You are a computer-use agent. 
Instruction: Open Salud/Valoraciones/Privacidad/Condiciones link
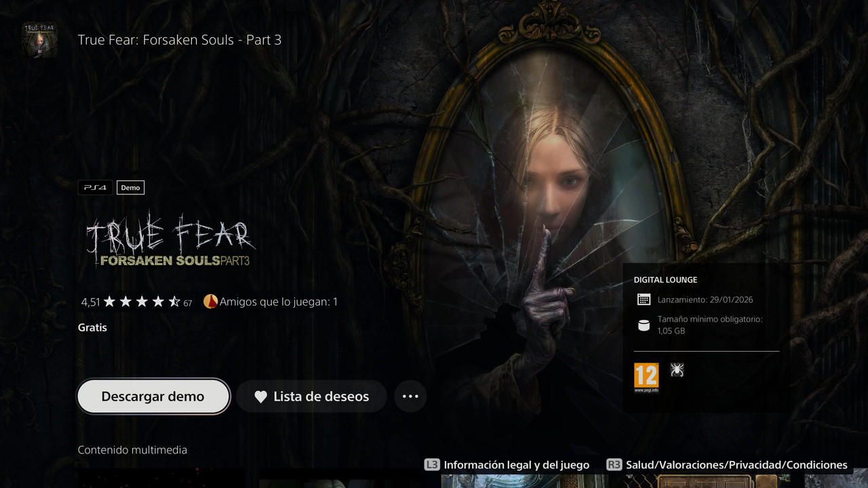click(x=736, y=465)
